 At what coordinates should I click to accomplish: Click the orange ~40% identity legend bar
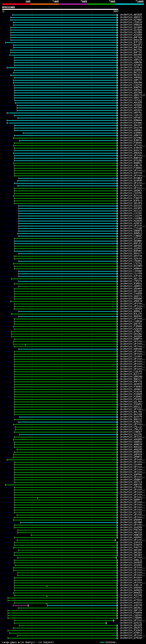[x=45, y=4]
